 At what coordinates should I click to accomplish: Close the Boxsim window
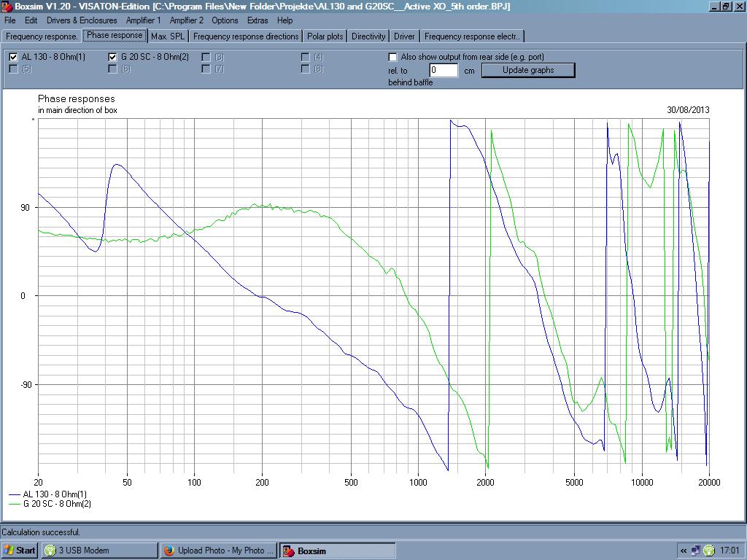(738, 7)
